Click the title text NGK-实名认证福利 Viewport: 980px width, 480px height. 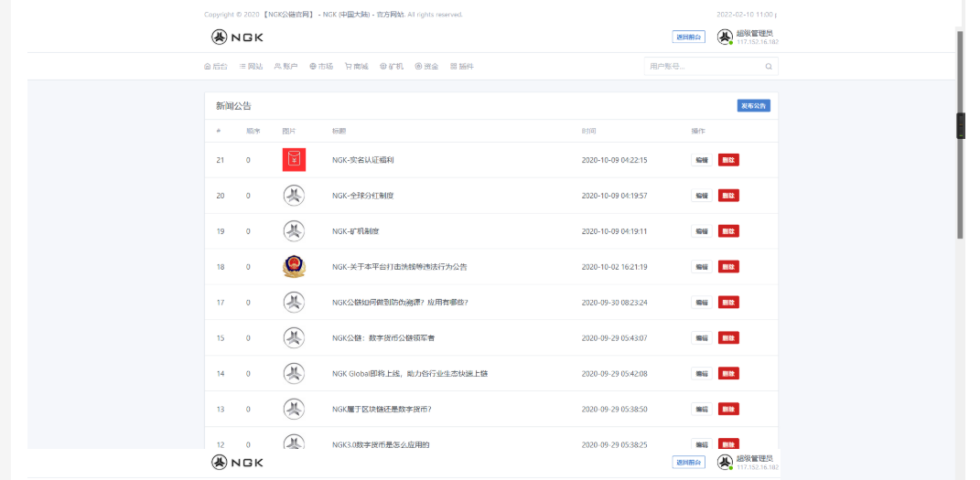363,160
